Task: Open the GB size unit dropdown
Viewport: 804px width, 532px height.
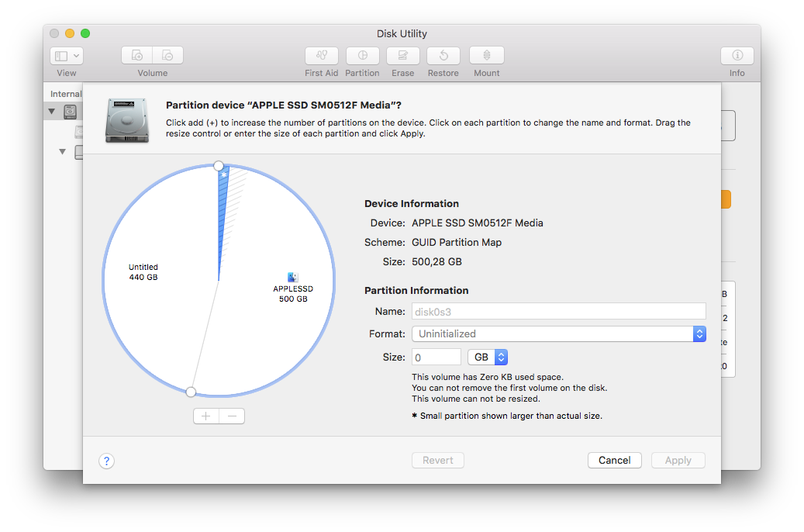Action: click(x=488, y=357)
